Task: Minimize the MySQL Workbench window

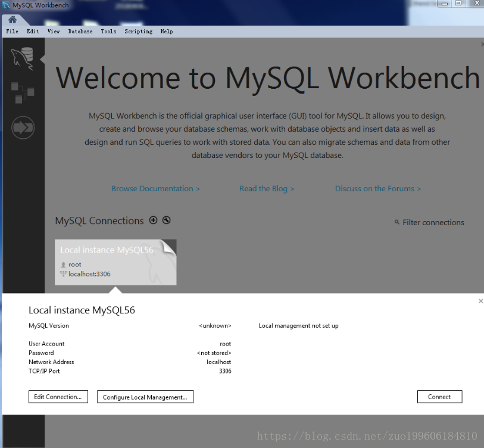Action: (x=445, y=4)
